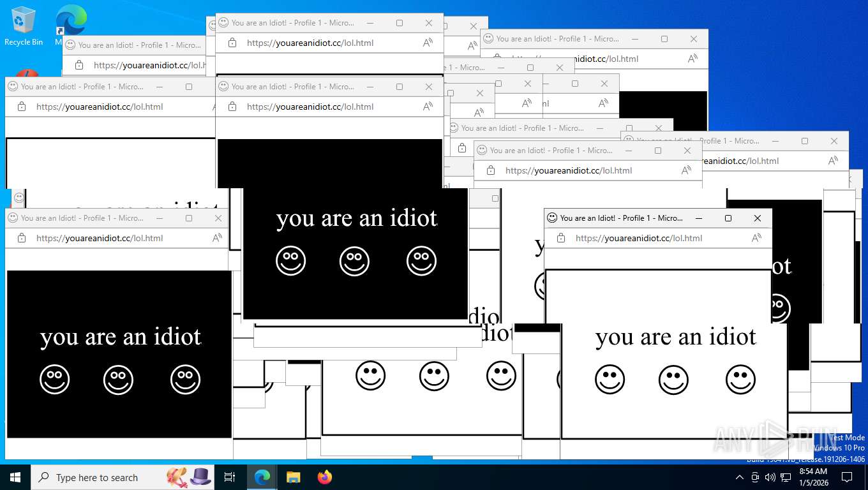Open the volume control in system tray
Viewport: 868px width, 490px height.
[x=770, y=477]
